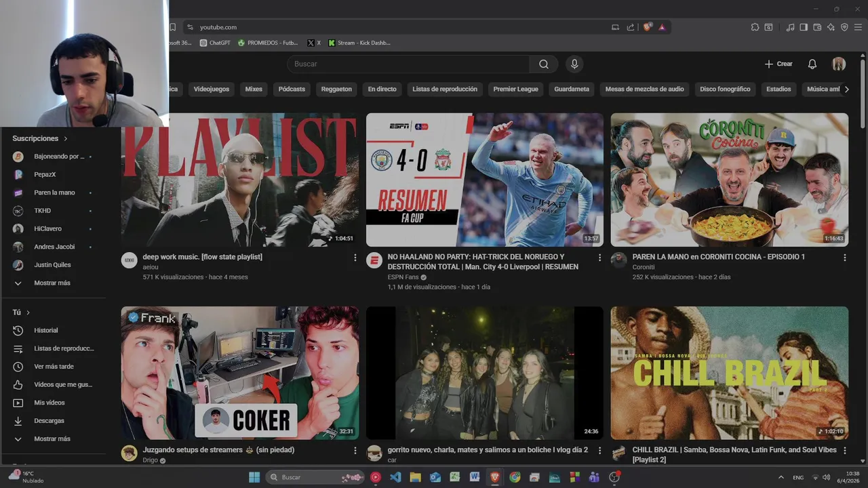Select the Mixes filter chip
Viewport: 868px width, 488px height.
254,89
